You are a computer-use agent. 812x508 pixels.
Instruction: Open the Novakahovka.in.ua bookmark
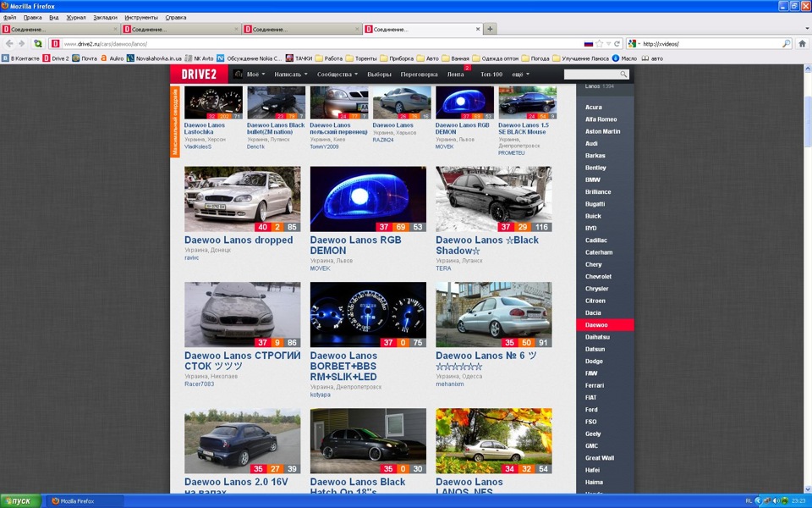[154, 58]
